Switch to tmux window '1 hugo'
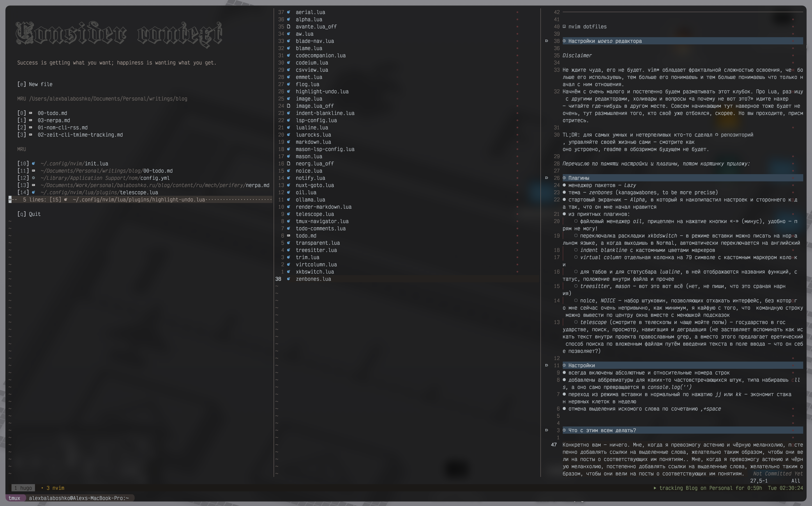This screenshot has height=506, width=812. (x=23, y=488)
